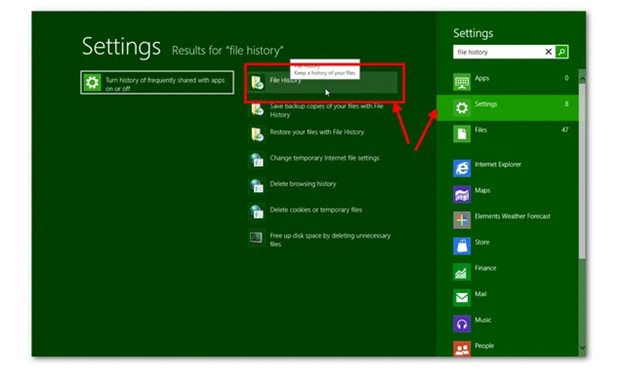Click the 'Elements Weather Forecast' label

pyautogui.click(x=512, y=216)
